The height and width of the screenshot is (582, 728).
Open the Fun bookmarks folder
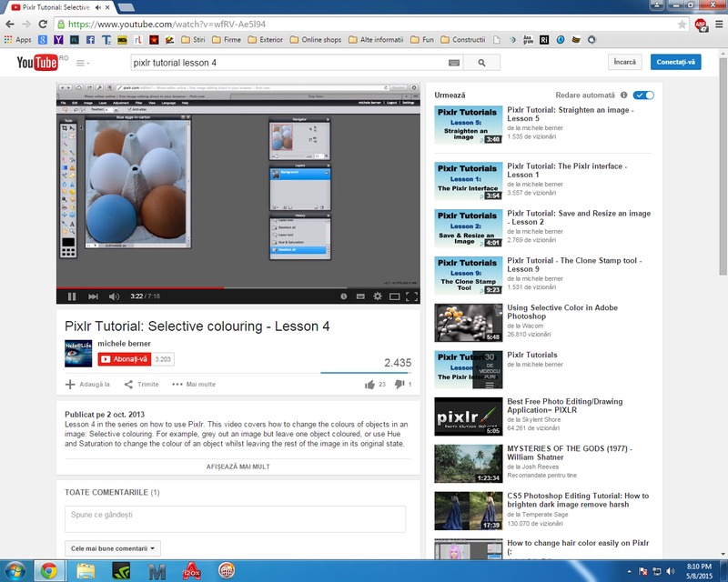click(422, 40)
